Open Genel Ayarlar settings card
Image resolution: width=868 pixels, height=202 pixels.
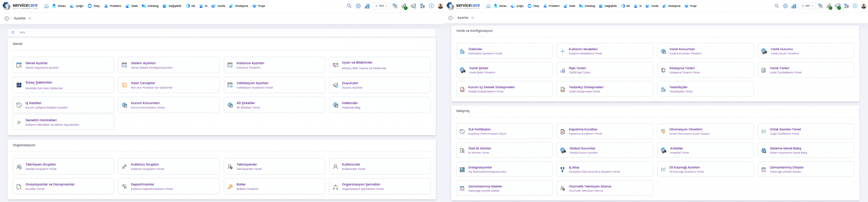coord(63,65)
